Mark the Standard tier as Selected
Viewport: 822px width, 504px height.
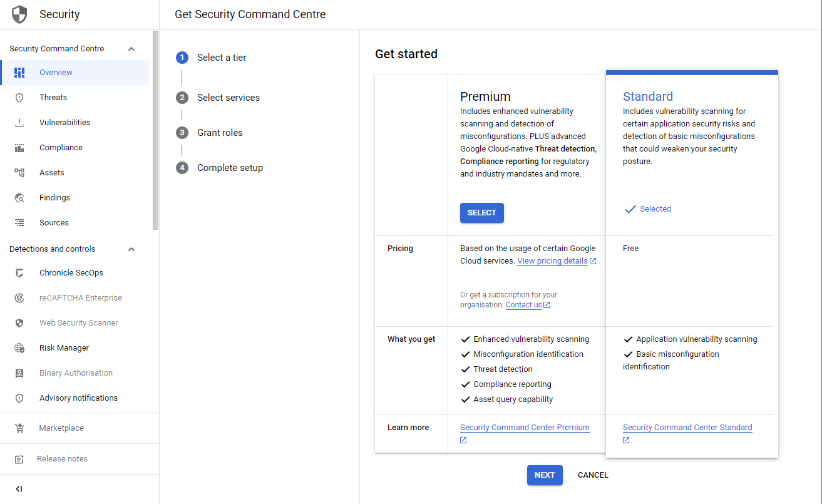click(x=648, y=209)
